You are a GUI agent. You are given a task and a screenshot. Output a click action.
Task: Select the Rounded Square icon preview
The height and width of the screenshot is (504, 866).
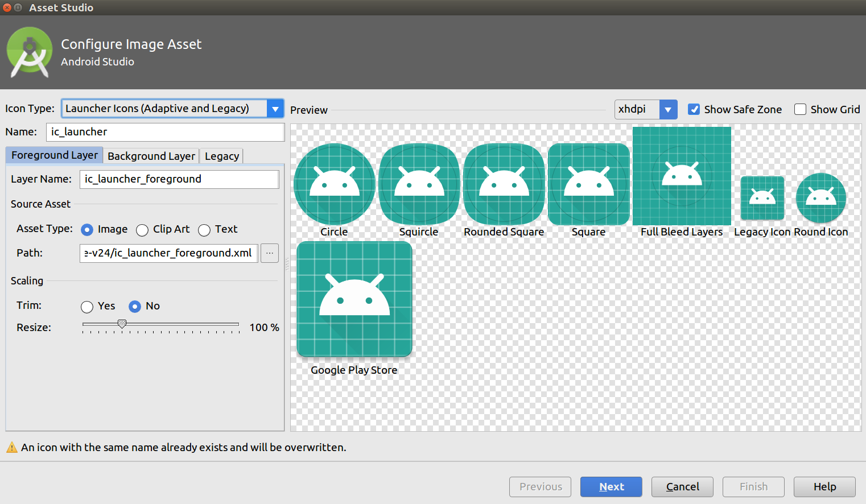[504, 184]
